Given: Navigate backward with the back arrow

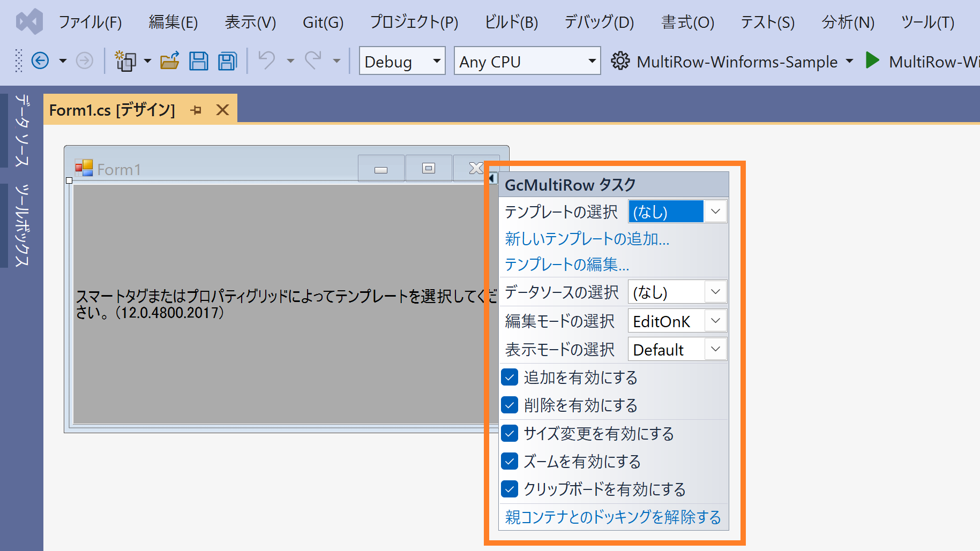Looking at the screenshot, I should tap(40, 61).
